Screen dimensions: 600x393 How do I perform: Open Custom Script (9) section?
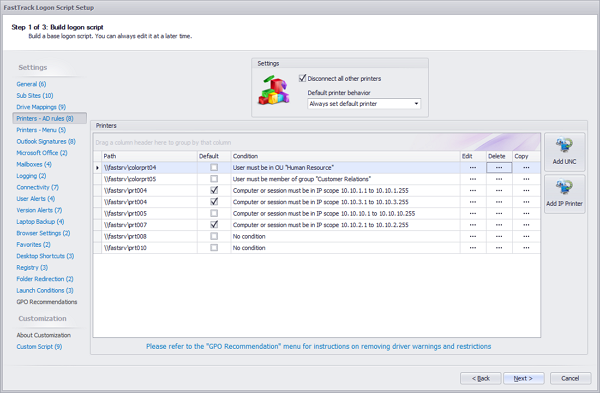point(39,347)
